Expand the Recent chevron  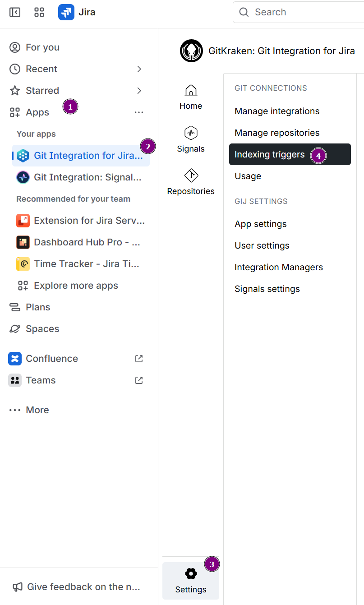click(139, 69)
